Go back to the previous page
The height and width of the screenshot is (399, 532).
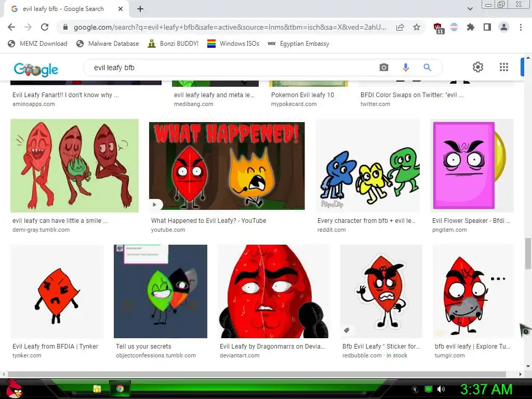click(x=11, y=27)
